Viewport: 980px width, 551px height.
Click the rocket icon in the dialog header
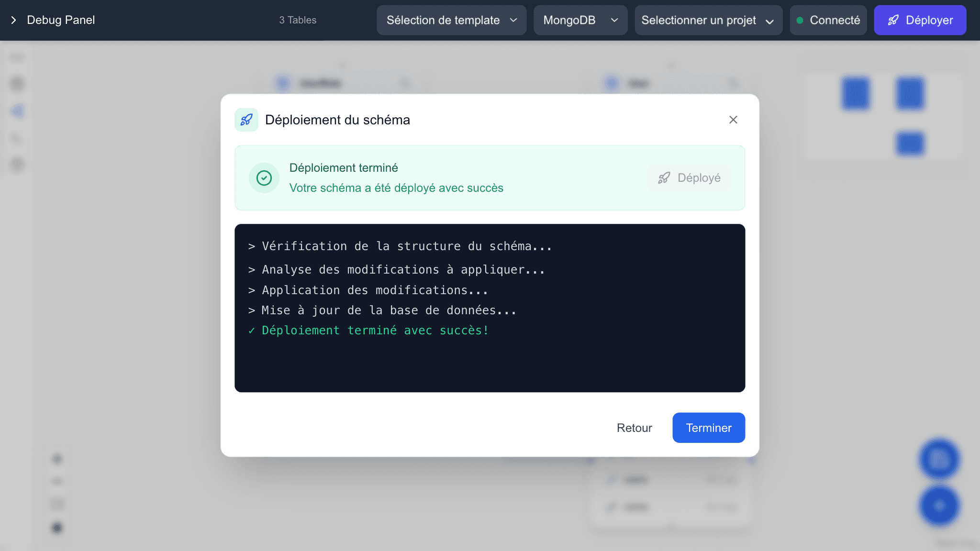coord(246,120)
